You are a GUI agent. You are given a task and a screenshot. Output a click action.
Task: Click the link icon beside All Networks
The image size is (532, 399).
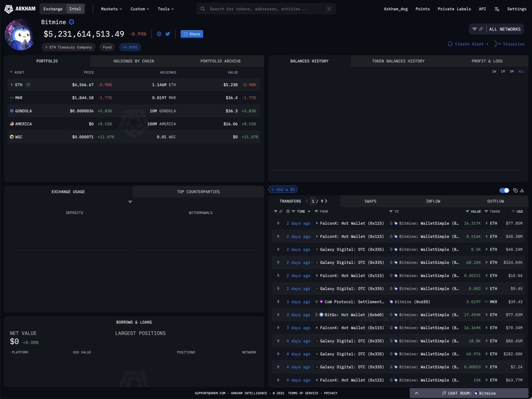tap(481, 29)
